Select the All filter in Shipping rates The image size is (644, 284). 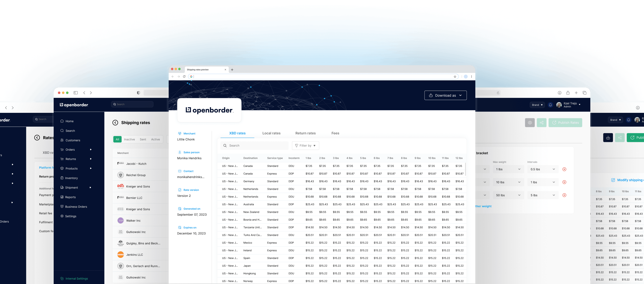coord(117,139)
